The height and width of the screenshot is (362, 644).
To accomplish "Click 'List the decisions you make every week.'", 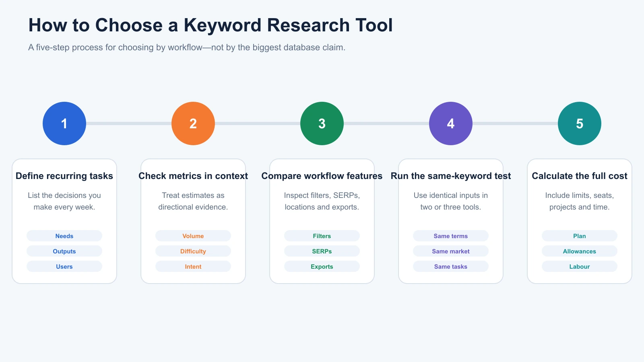I will point(64,201).
